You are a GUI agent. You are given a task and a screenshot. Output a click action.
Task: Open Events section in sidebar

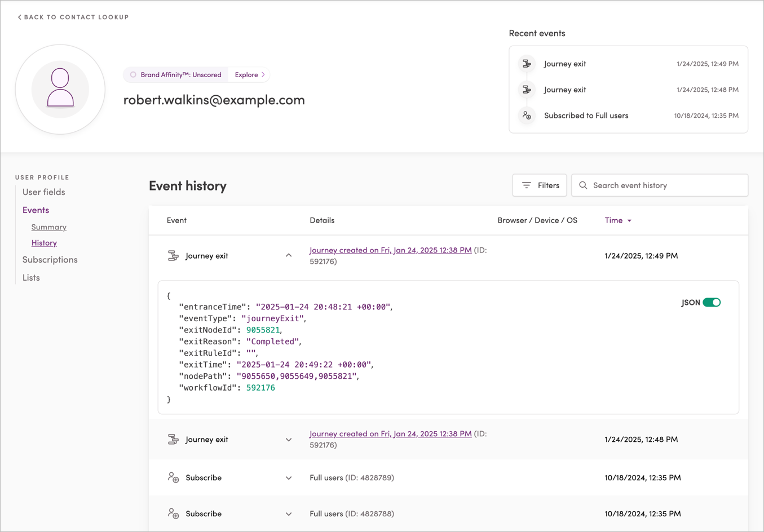tap(36, 210)
